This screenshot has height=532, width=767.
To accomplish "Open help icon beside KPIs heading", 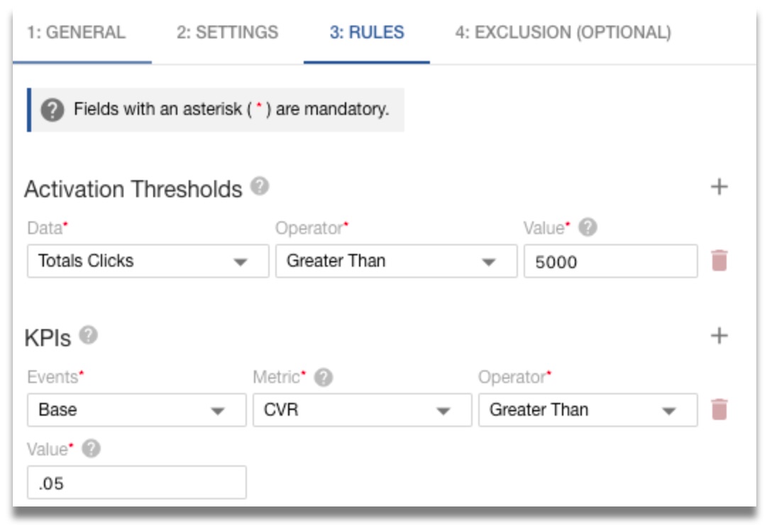I will click(89, 336).
